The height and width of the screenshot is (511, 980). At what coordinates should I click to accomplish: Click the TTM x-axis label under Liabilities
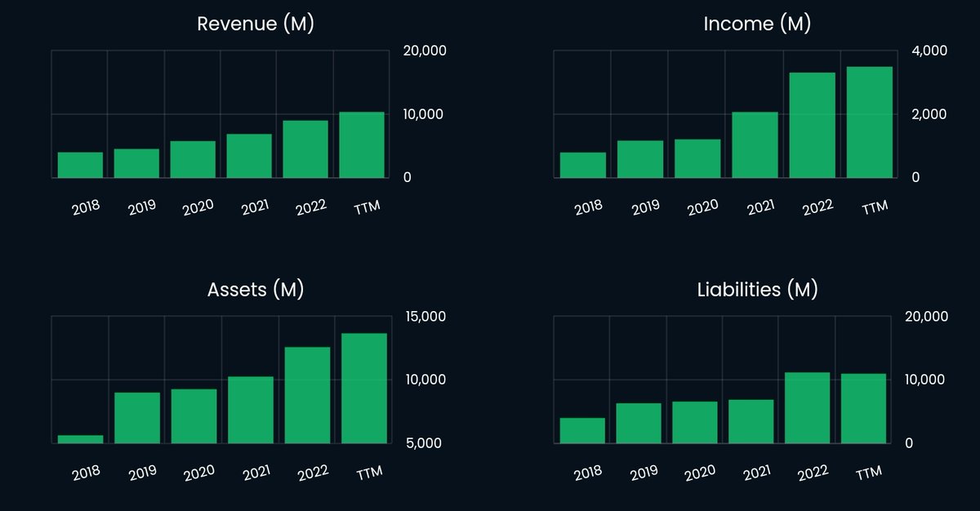[868, 473]
